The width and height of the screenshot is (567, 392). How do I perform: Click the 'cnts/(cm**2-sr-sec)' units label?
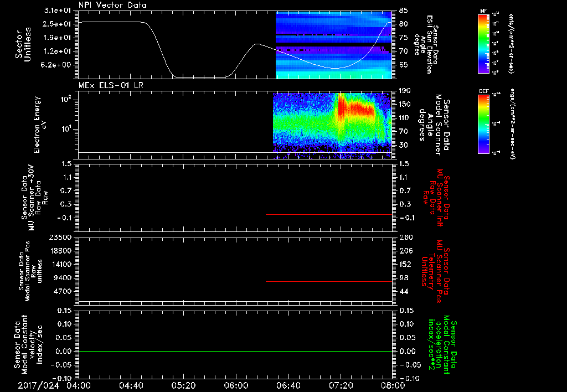pos(511,43)
